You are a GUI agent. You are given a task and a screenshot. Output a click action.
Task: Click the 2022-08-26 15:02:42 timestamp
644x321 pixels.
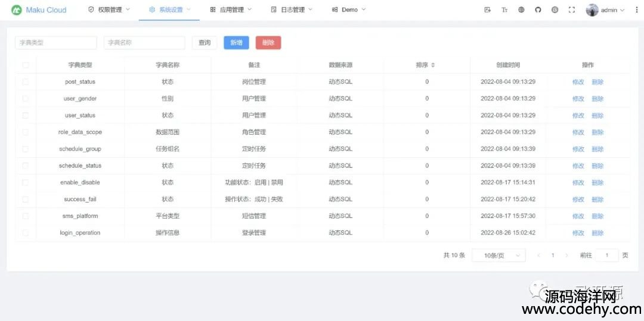(508, 232)
